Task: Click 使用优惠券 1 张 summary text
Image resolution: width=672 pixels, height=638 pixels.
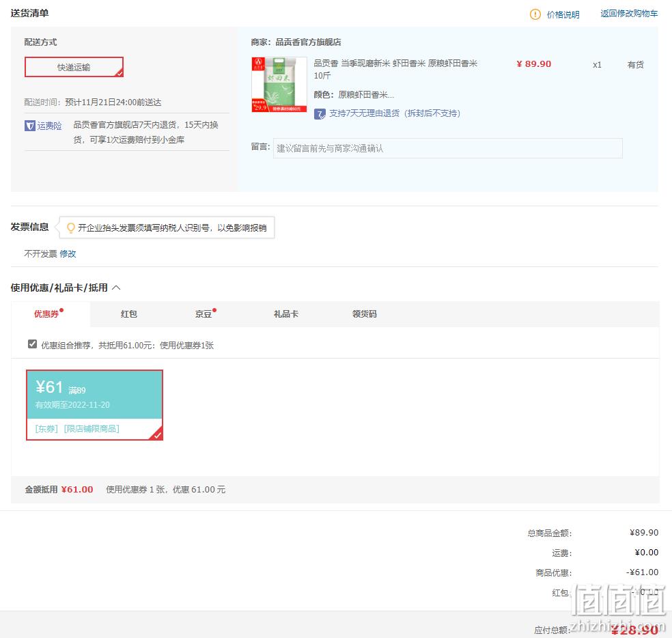Action: [165, 489]
